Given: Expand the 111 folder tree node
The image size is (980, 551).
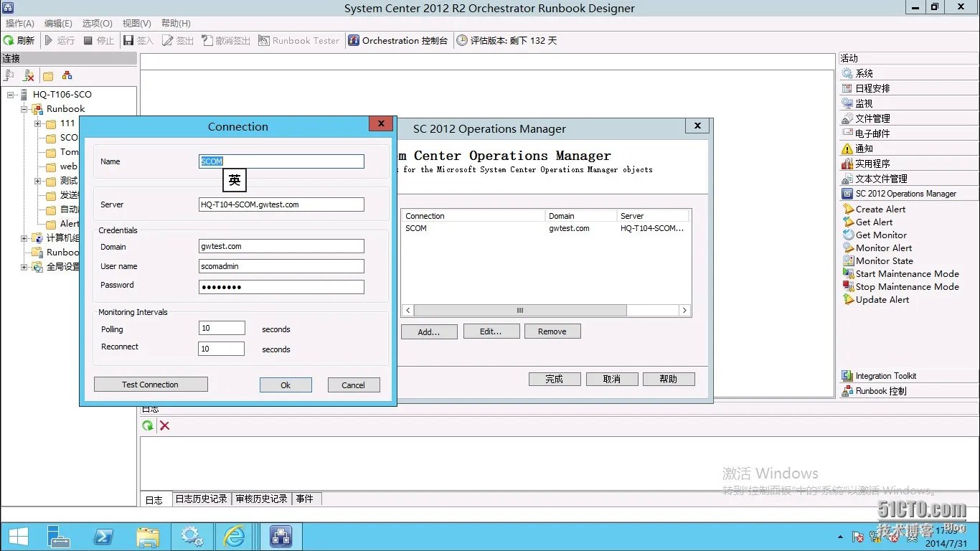Looking at the screenshot, I should [x=38, y=123].
